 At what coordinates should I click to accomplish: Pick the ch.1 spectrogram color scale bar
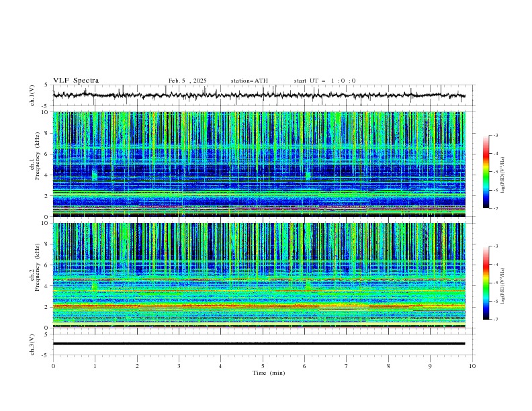pos(486,172)
